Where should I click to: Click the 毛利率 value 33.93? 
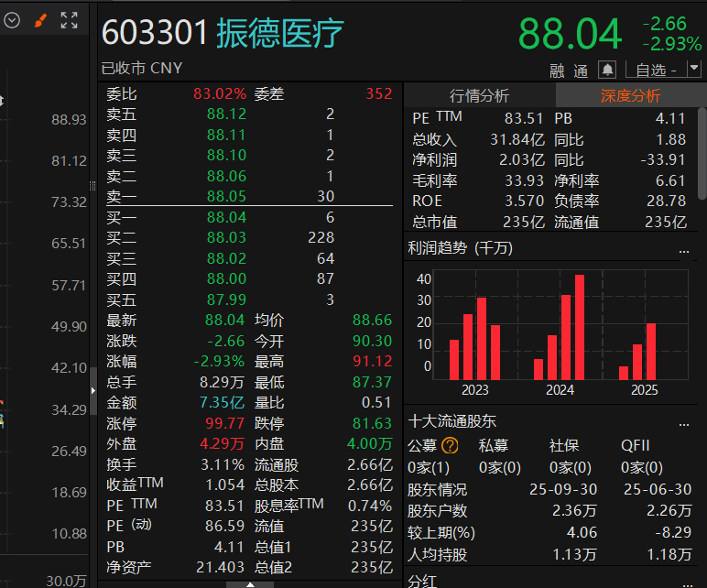(x=524, y=180)
